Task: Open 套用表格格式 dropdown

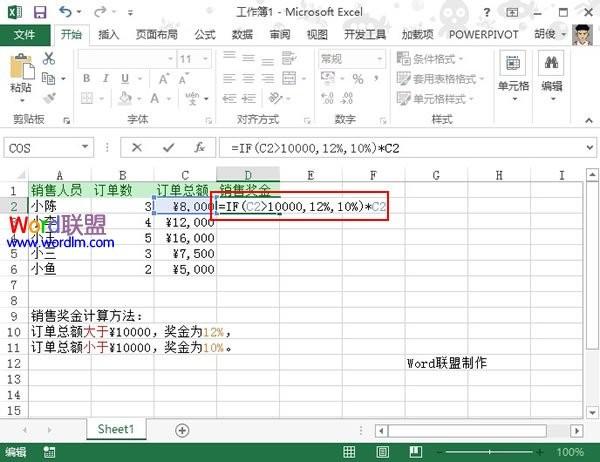Action: tap(440, 79)
